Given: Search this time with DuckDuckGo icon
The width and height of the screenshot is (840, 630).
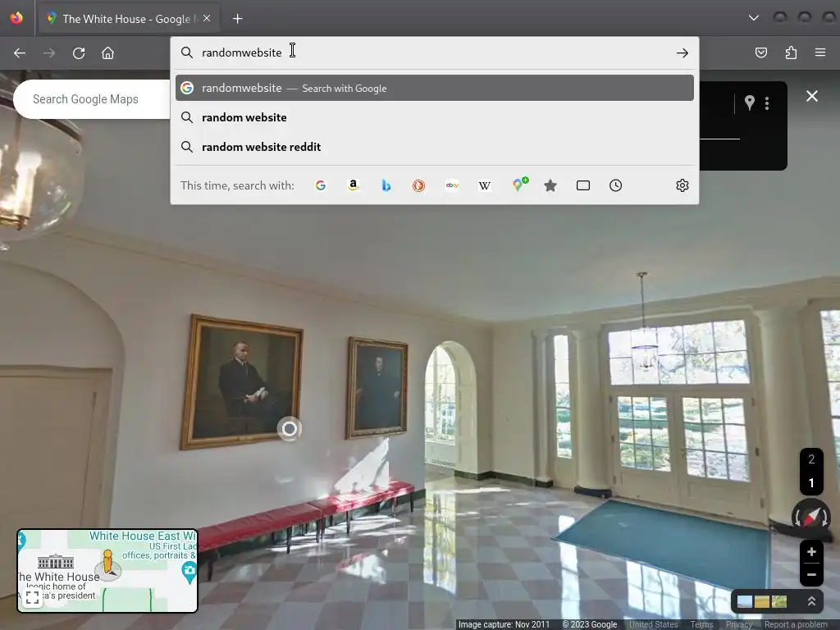Looking at the screenshot, I should [419, 185].
